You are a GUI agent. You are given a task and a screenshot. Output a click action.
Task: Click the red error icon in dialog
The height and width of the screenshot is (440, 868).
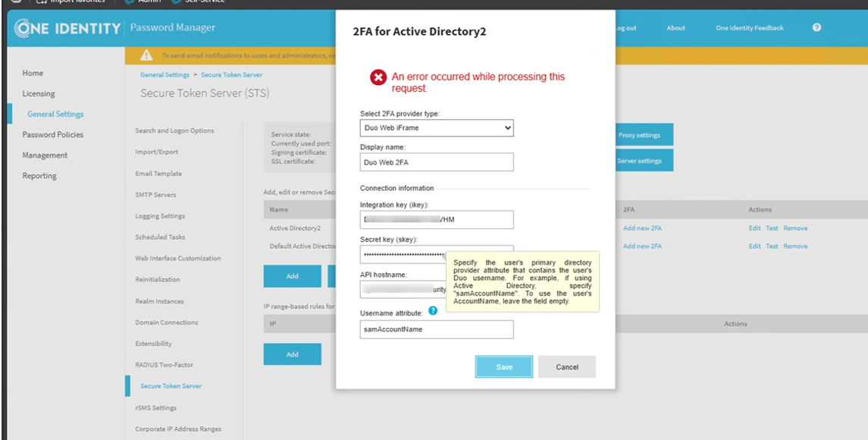pos(378,77)
